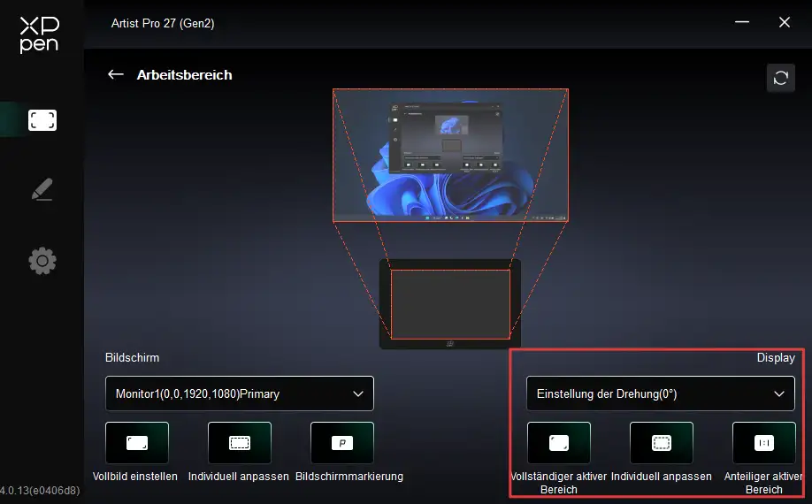Open the work area sidebar tab

[42, 120]
